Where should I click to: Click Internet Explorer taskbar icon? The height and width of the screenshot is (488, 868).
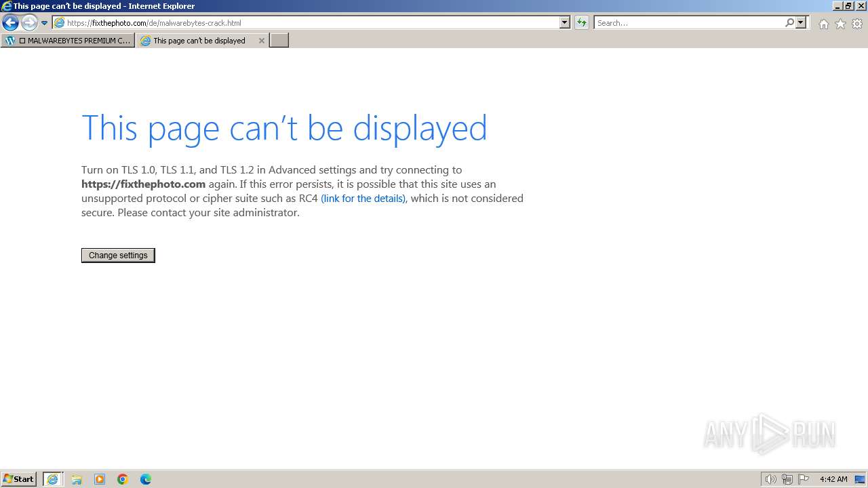[53, 479]
